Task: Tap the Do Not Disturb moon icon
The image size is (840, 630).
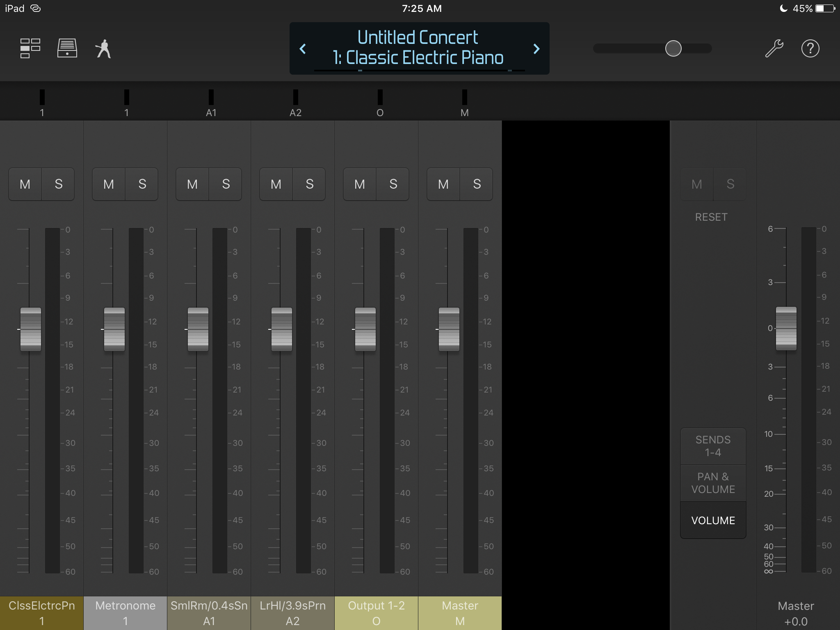Action: (x=783, y=9)
